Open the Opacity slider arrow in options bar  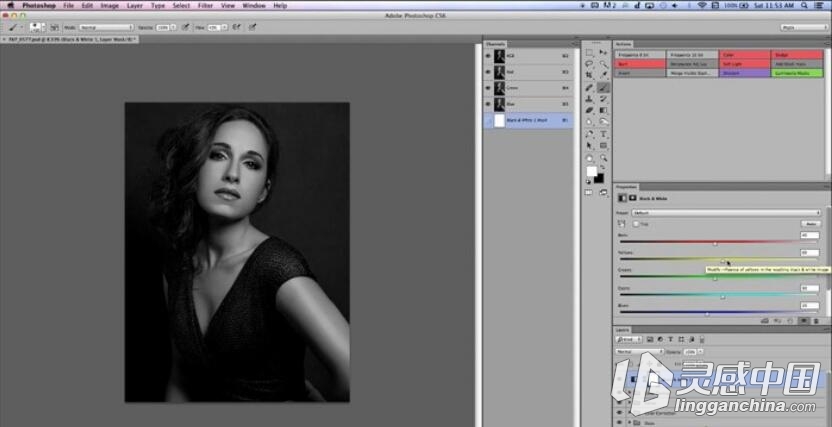point(174,27)
